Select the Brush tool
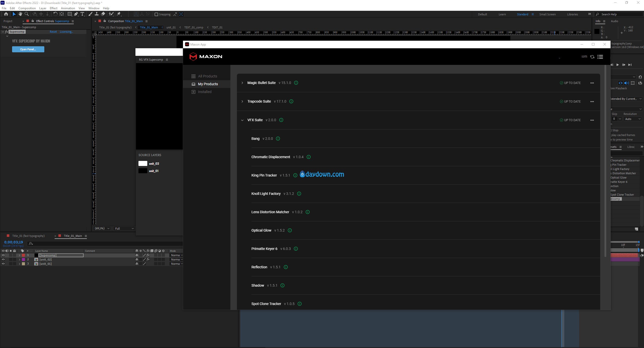The width and height of the screenshot is (644, 348). point(90,14)
